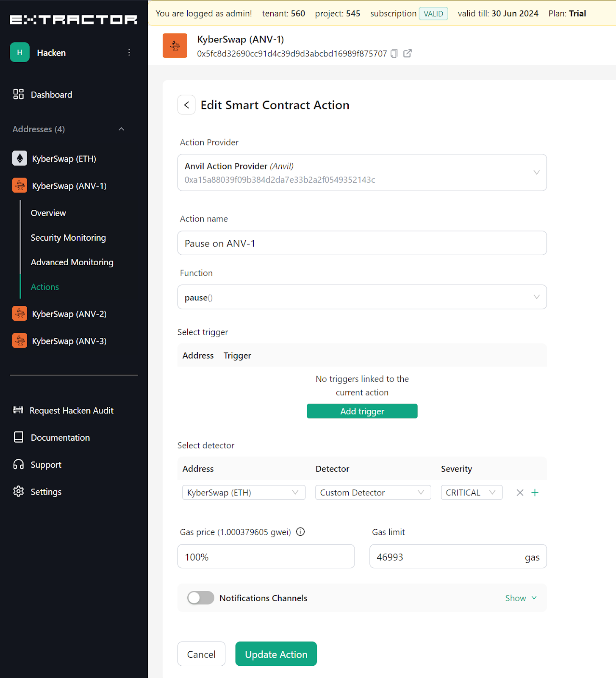Open the Request Hacken Audit link
Viewport: 616px width, 678px height.
coord(72,410)
